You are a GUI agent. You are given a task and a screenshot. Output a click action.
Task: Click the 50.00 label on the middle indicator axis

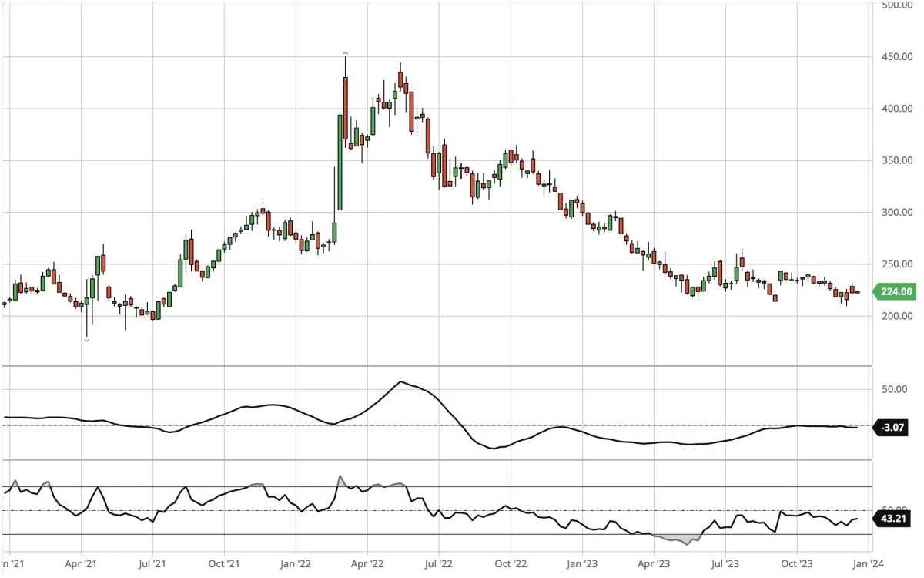(894, 390)
